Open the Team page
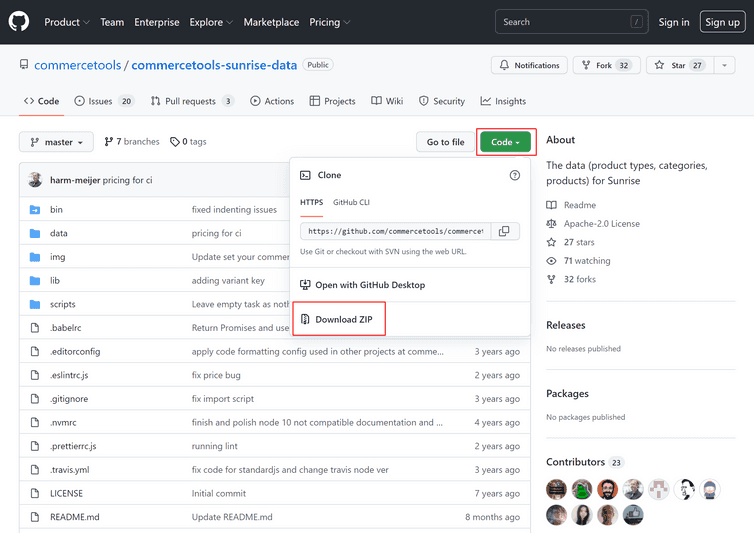The height and width of the screenshot is (533, 754). [112, 22]
